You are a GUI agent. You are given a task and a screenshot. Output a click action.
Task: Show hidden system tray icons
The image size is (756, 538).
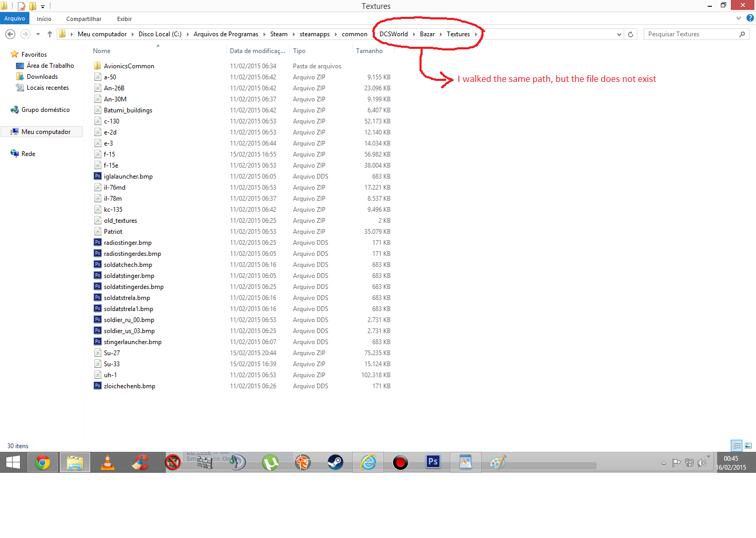tap(664, 463)
